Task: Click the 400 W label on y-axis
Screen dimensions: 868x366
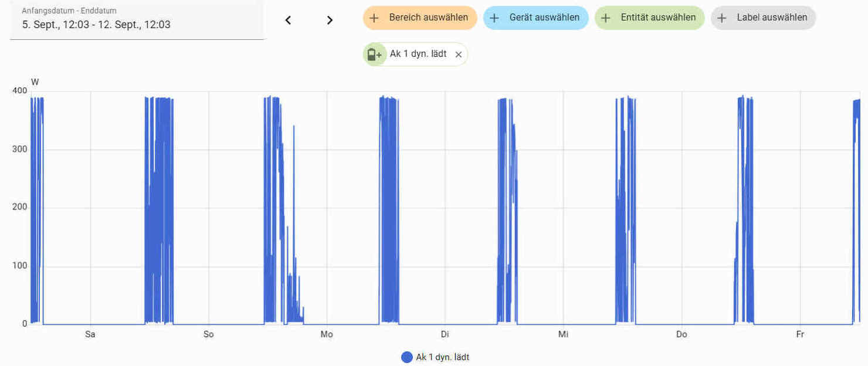Action: click(x=19, y=91)
